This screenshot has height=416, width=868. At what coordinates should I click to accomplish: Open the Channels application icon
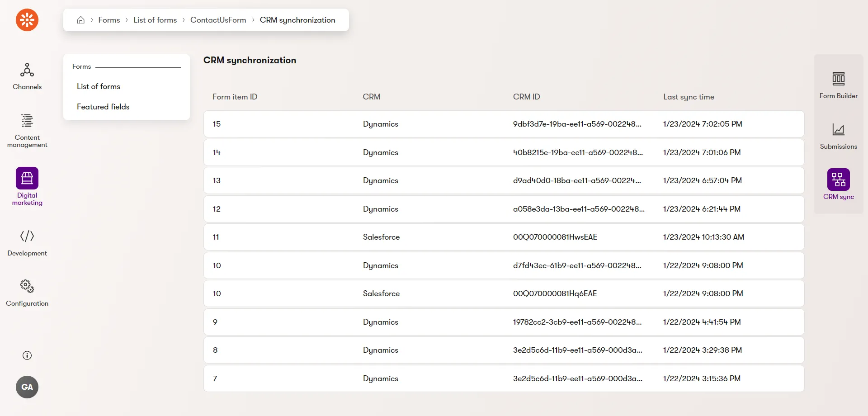[27, 70]
